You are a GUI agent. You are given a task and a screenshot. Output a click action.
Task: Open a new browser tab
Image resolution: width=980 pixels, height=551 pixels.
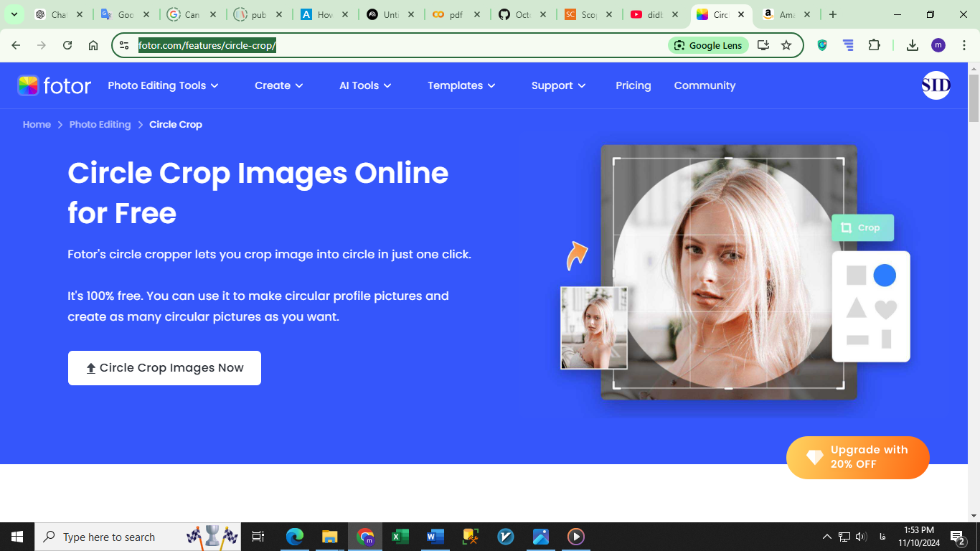[833, 14]
